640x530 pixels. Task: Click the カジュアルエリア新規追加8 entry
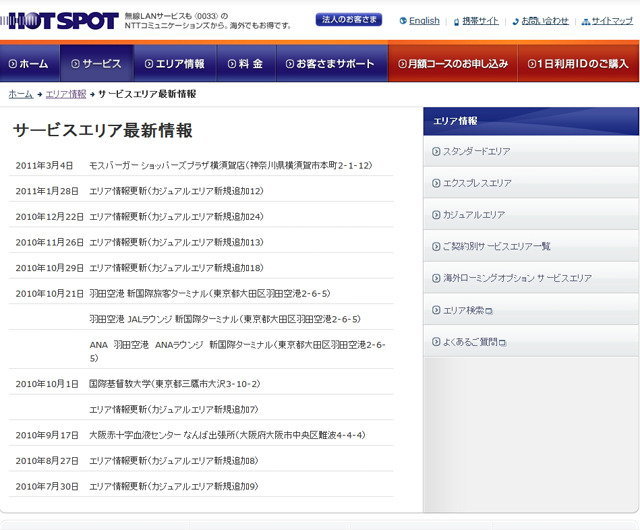pos(174,461)
